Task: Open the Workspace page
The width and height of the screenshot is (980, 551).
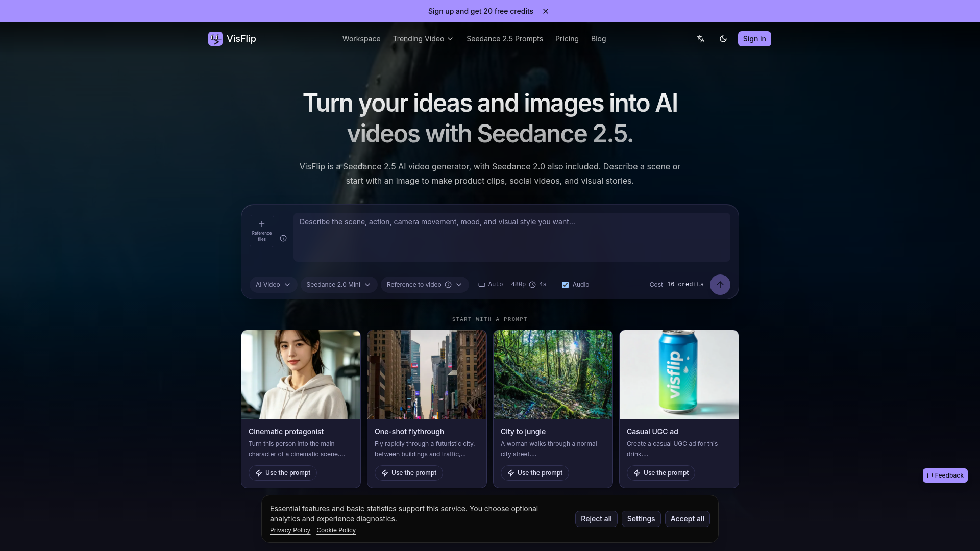Action: 361,39
